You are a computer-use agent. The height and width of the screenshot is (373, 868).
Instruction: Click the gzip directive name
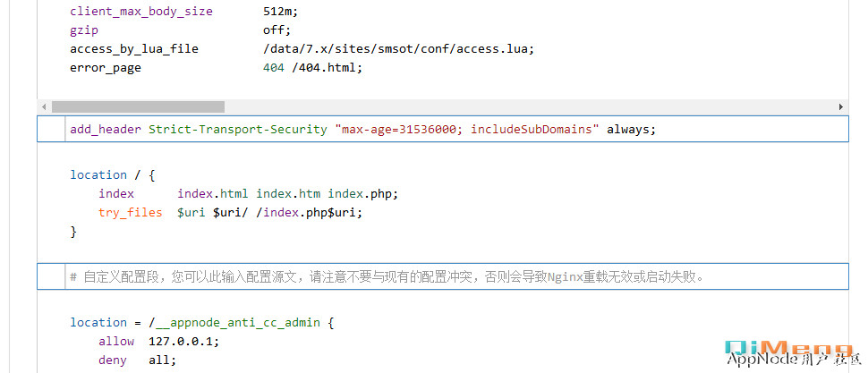click(84, 30)
